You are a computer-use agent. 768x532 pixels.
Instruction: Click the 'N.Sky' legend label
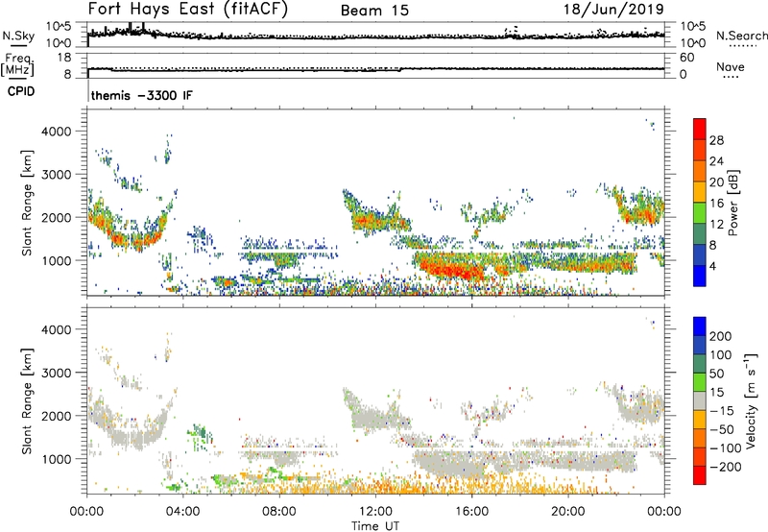coord(18,36)
